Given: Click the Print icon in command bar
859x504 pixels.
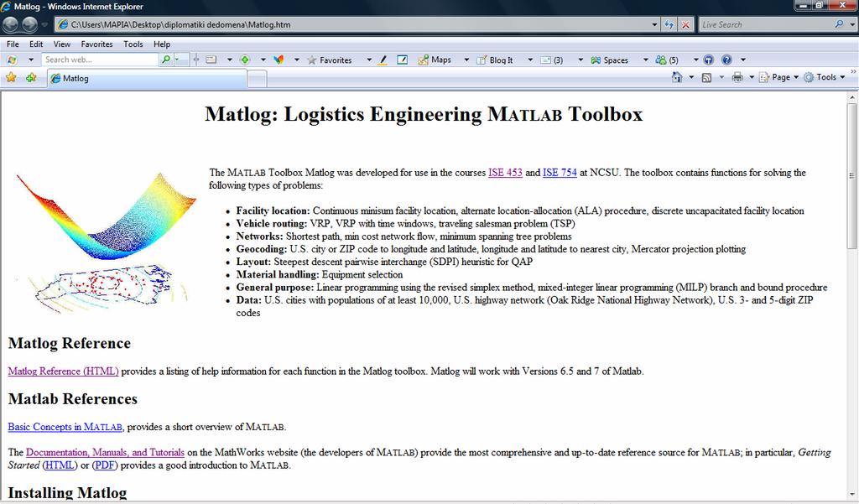Looking at the screenshot, I should 737,77.
